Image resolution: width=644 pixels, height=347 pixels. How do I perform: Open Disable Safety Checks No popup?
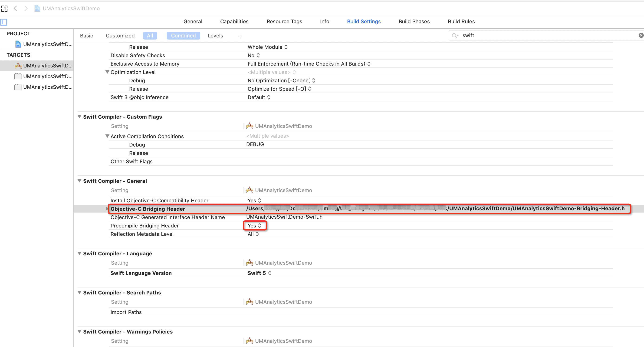254,55
